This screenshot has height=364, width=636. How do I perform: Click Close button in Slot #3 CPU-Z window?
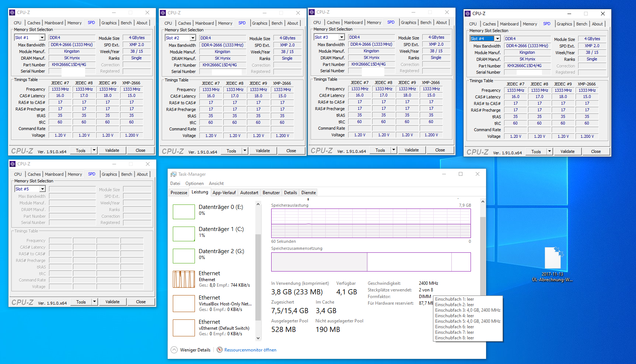pyautogui.click(x=440, y=150)
